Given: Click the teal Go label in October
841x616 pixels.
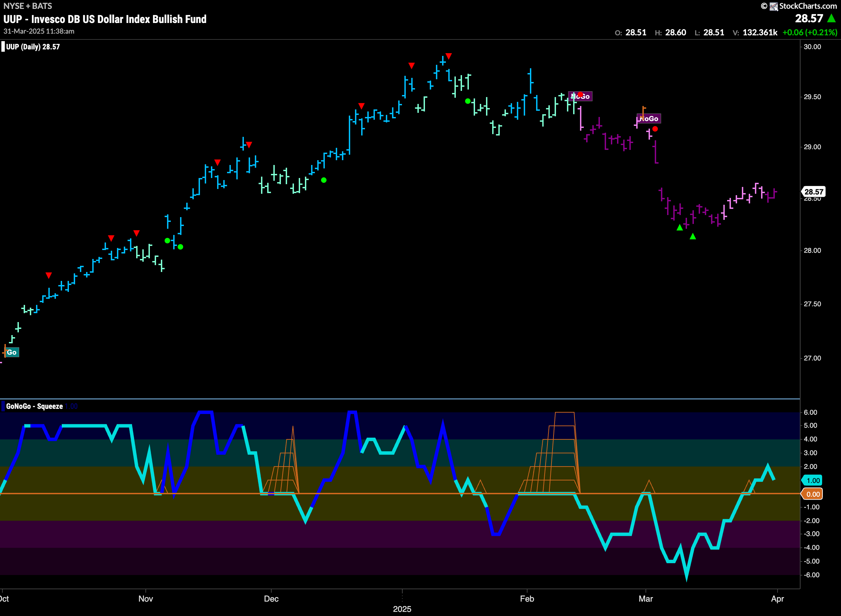Looking at the screenshot, I should point(12,352).
